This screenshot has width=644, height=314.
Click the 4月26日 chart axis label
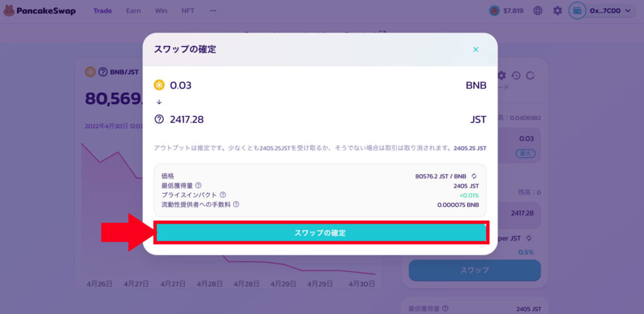coord(99,284)
